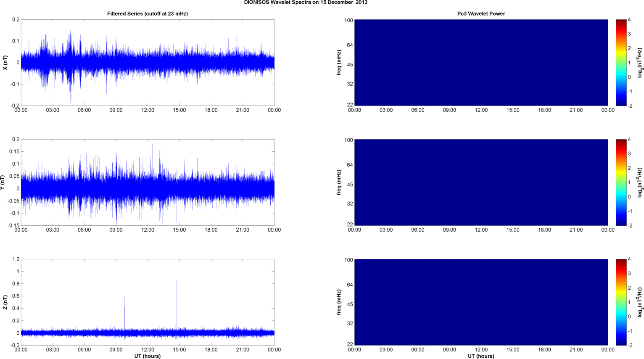The width and height of the screenshot is (644, 359).
Task: Click 'UT (hours)' label under the Z series
Action: point(148,356)
